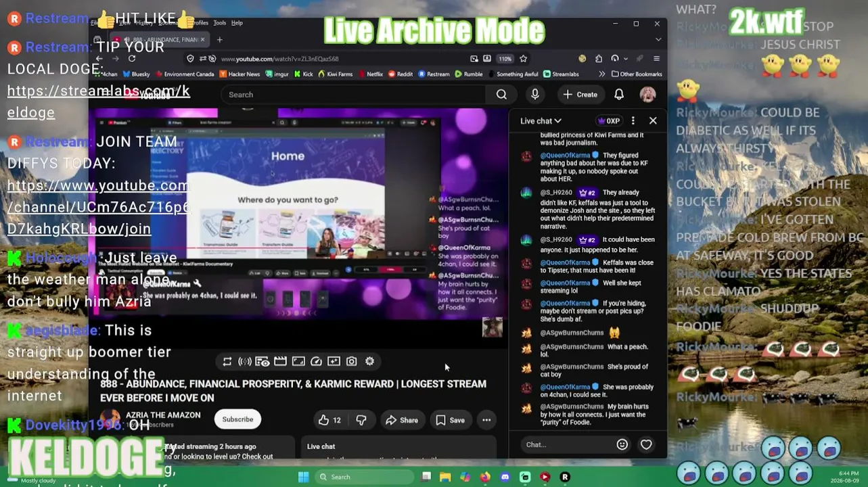868x487 pixels.
Task: Click the Subscribe button
Action: [237, 419]
